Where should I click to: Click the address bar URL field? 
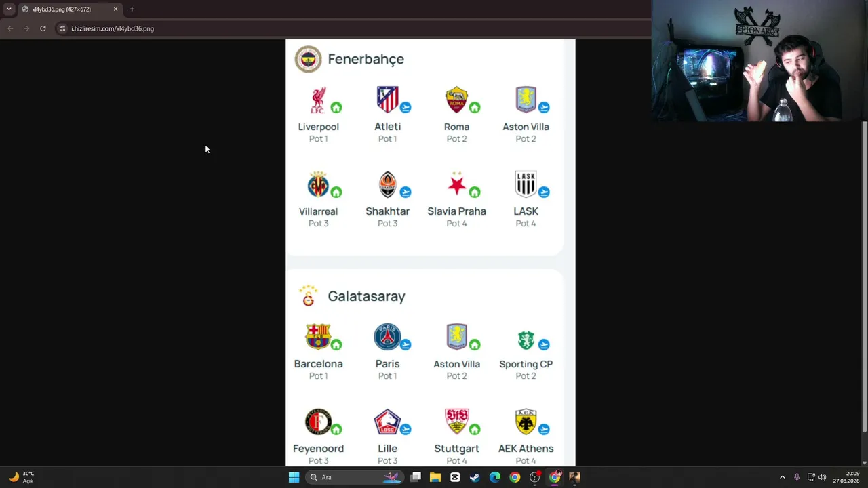pyautogui.click(x=353, y=28)
